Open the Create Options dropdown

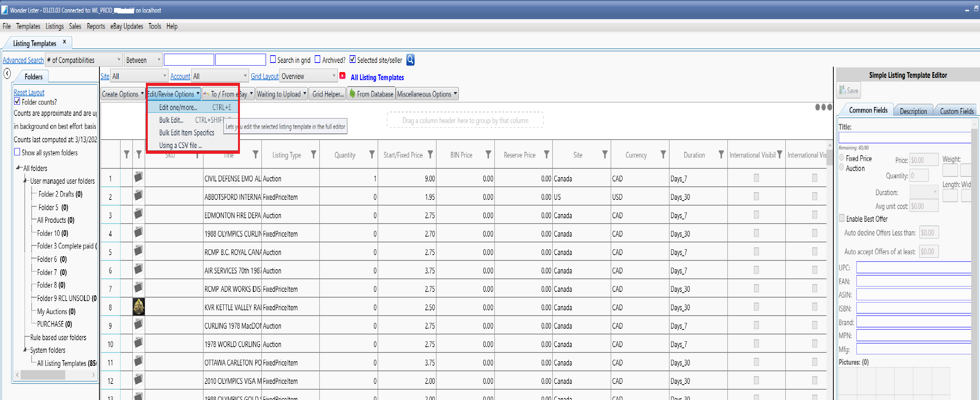(x=123, y=94)
